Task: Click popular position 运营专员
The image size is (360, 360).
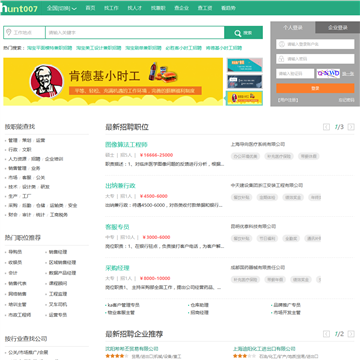Action: pos(58,315)
